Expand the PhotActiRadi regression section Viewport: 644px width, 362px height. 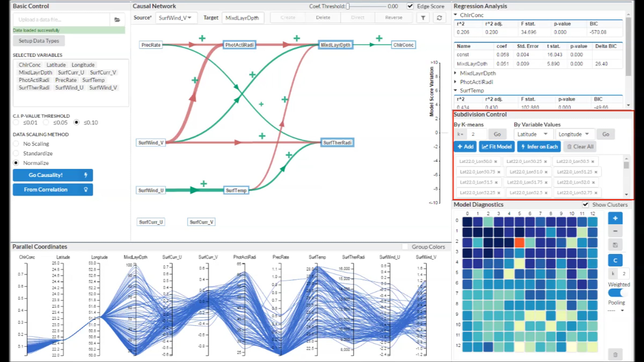(x=476, y=82)
